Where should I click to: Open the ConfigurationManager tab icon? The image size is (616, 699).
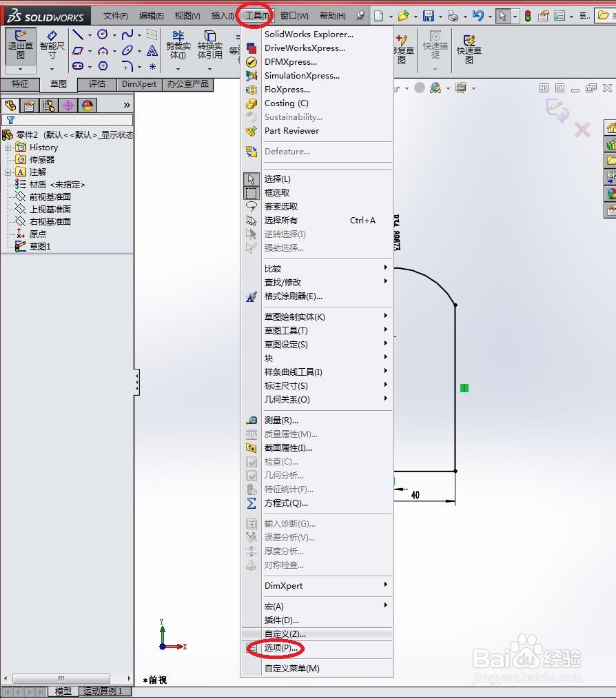click(x=49, y=105)
